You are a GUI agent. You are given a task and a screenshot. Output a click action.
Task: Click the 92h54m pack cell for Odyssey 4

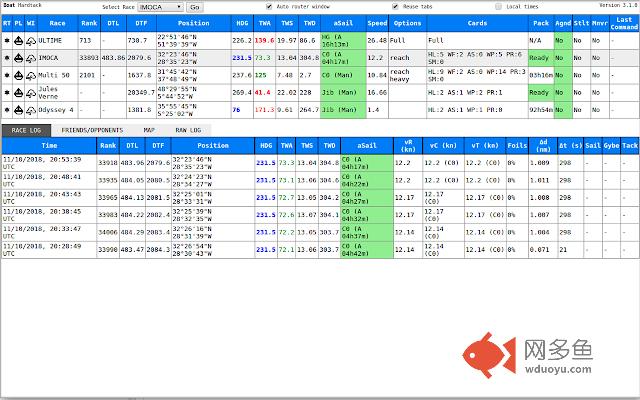tap(541, 110)
